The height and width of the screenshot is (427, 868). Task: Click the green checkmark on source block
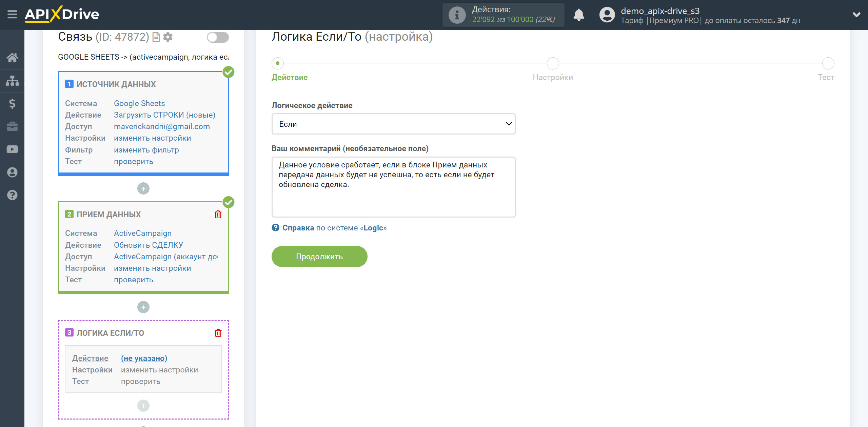[x=229, y=72]
